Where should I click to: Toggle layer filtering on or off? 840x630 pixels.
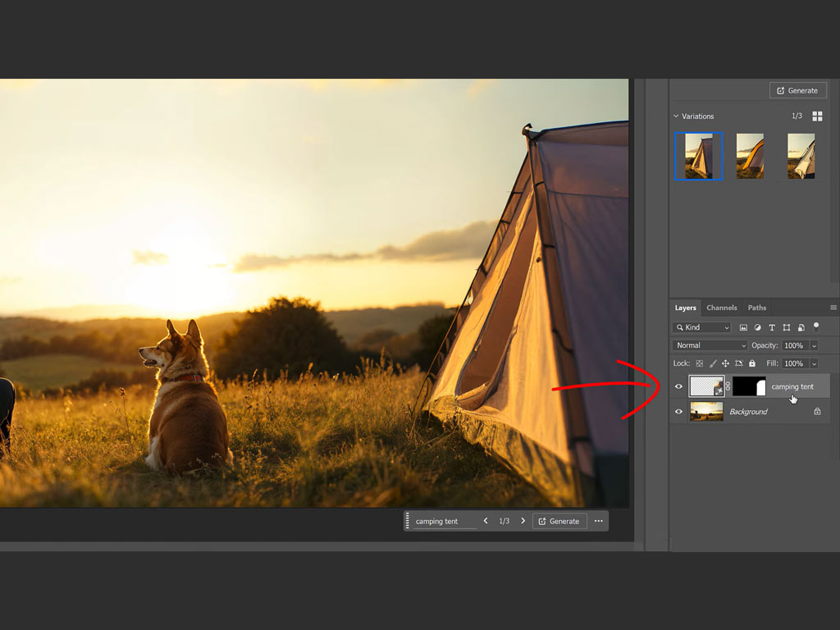(816, 326)
